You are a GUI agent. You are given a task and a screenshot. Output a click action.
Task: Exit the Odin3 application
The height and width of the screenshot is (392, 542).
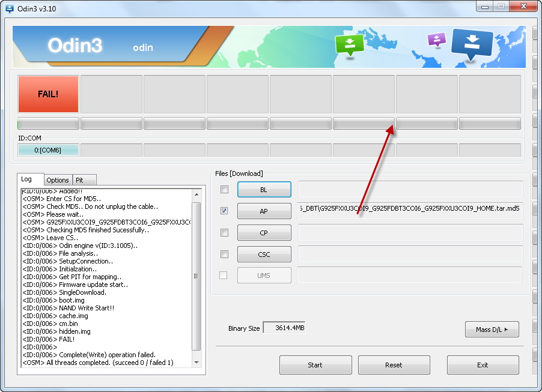pos(483,365)
